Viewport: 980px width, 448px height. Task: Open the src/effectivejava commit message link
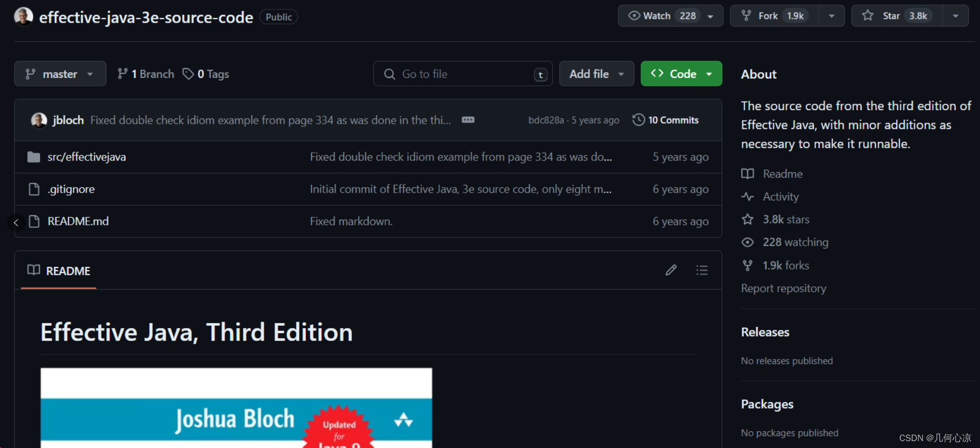461,157
